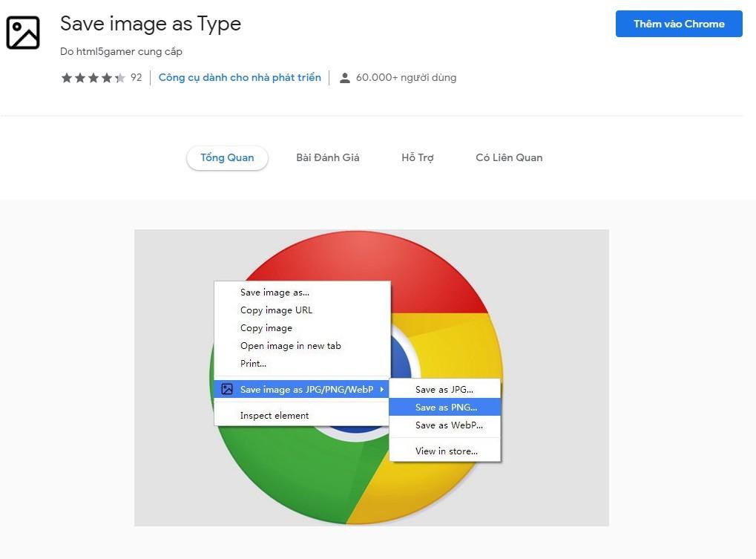Screen dimensions: 756x559
Task: Click the star rating icons
Action: click(93, 78)
